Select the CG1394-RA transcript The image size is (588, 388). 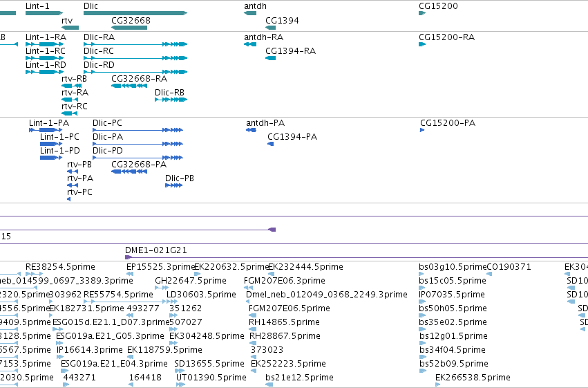pos(270,58)
